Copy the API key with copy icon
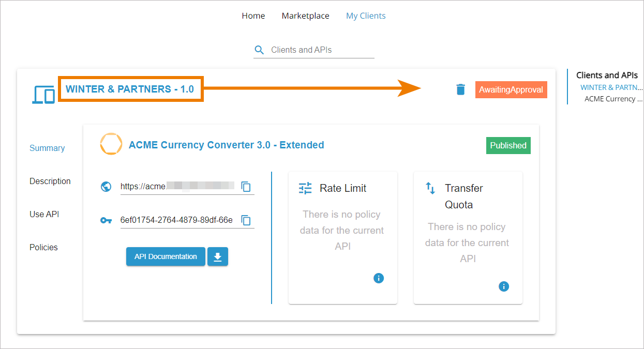644x349 pixels. point(246,220)
